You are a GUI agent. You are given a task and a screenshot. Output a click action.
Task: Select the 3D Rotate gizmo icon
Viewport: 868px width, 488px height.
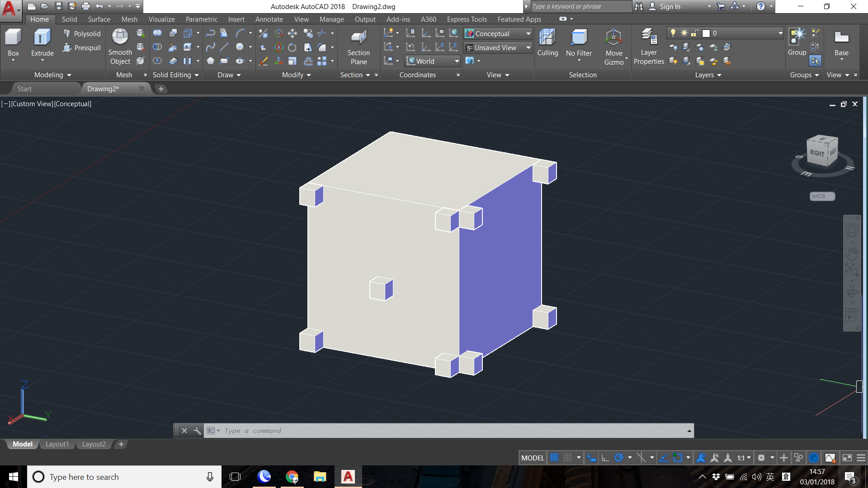coord(279,47)
